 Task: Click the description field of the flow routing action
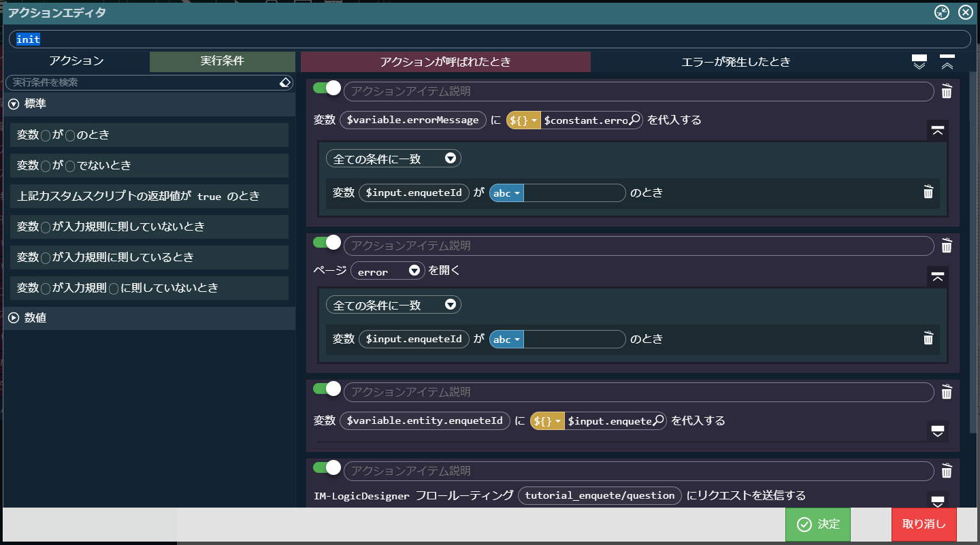click(x=638, y=471)
